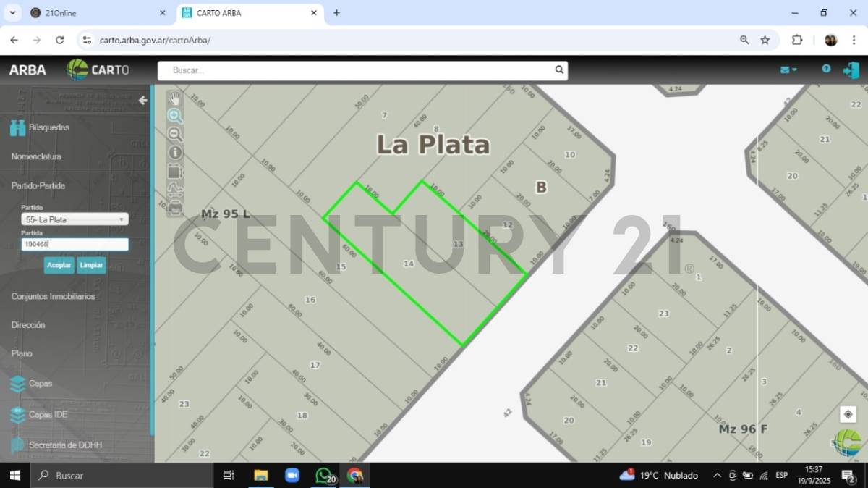Open the Capas IDE panel
This screenshot has width=868, height=488.
[48, 414]
